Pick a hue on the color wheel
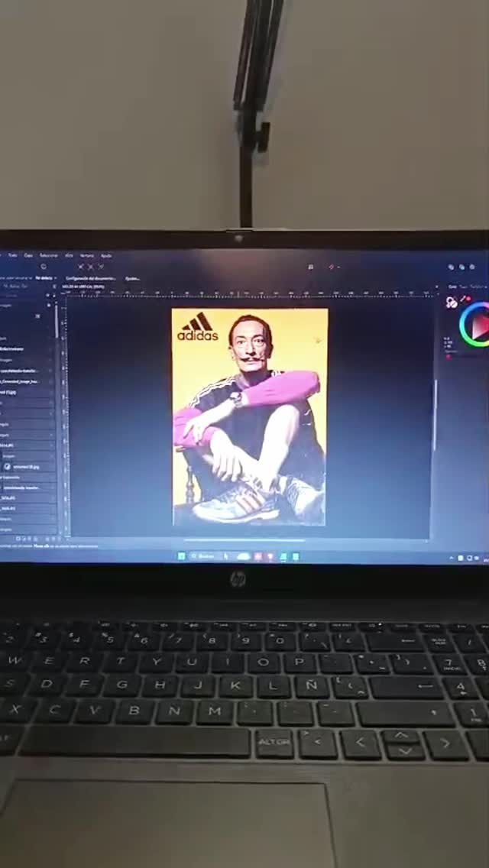Image resolution: width=489 pixels, height=868 pixels. (463, 326)
